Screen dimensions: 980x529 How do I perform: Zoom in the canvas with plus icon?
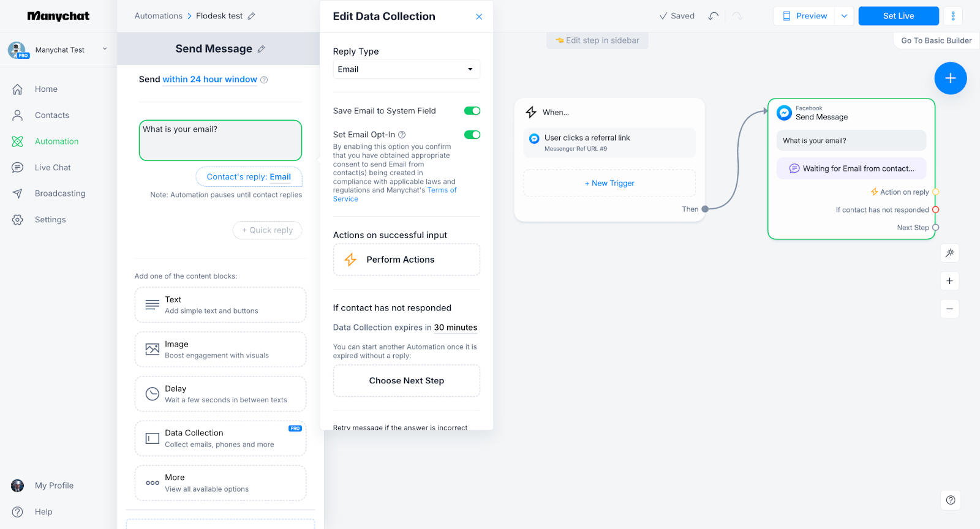tap(949, 281)
